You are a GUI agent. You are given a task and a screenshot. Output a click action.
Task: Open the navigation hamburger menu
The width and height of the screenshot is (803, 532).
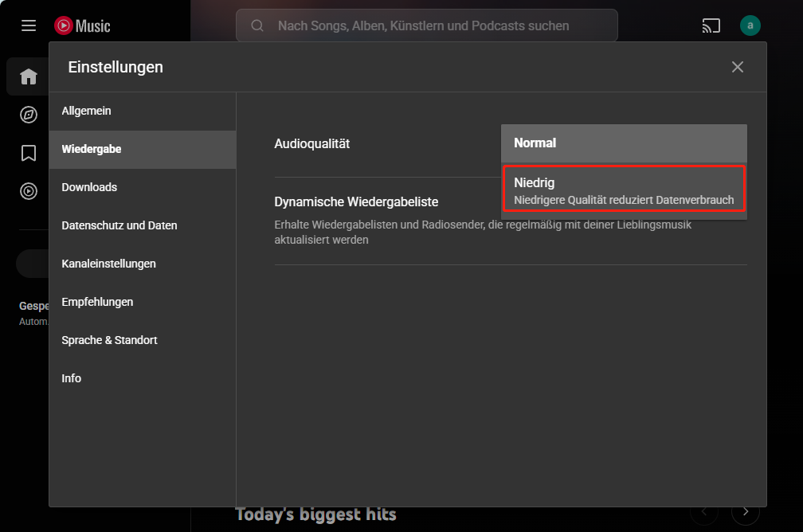29,25
